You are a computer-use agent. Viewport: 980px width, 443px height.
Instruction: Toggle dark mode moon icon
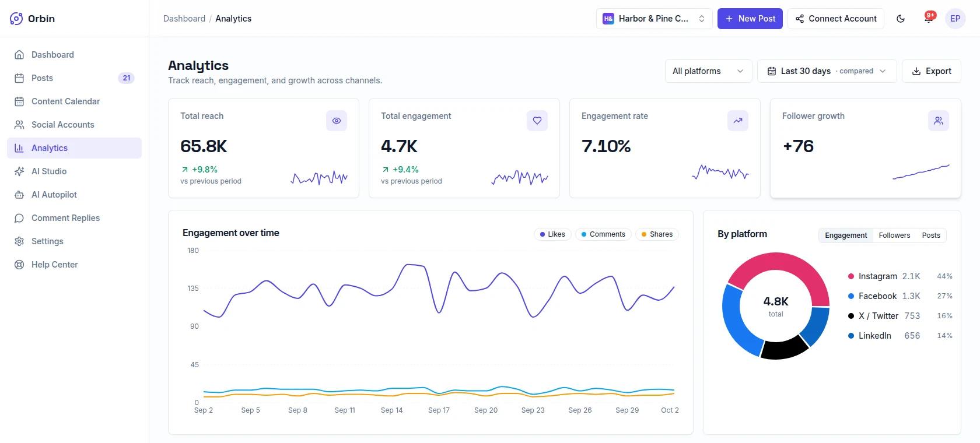901,19
